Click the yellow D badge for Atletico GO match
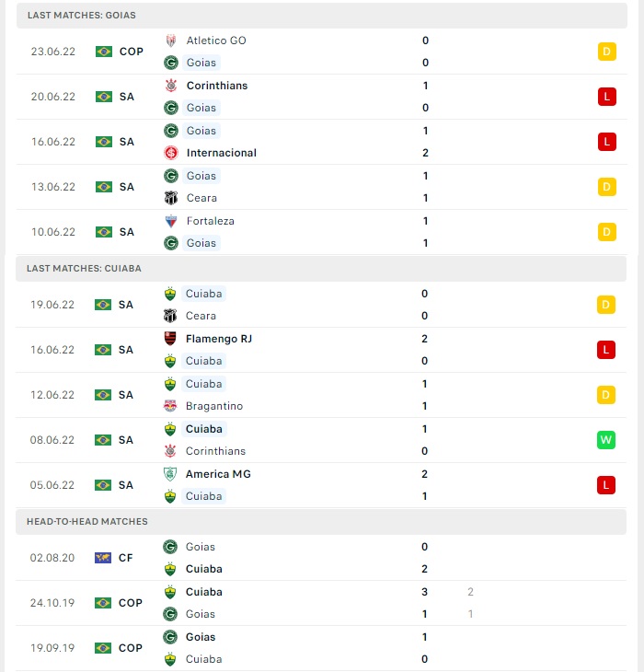644x672 pixels. point(607,52)
